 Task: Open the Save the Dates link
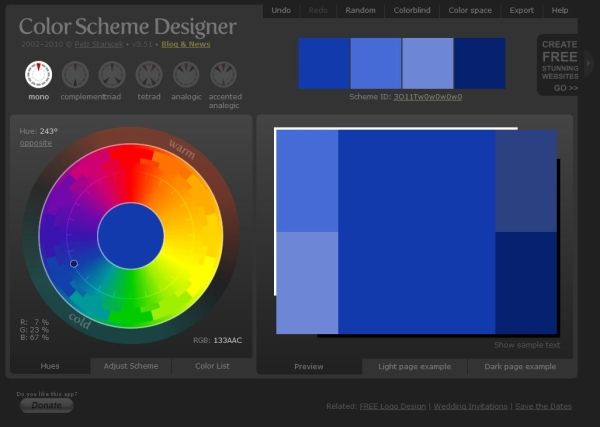543,406
